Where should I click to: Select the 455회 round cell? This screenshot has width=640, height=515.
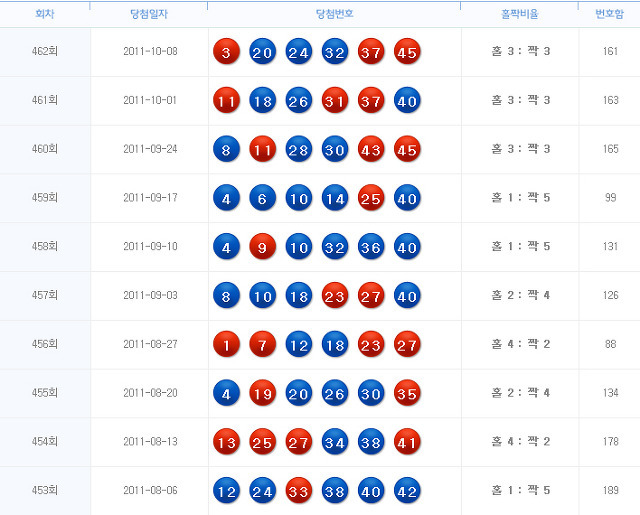pos(45,393)
